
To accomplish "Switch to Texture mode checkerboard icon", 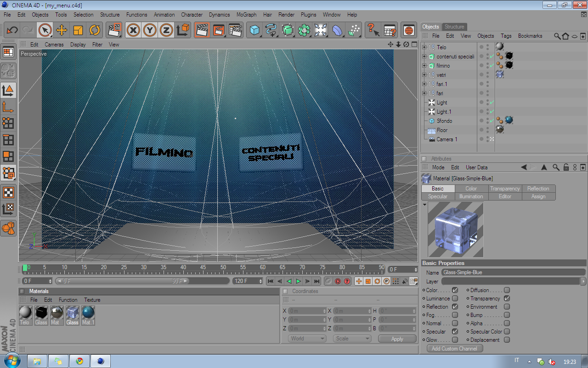I will pos(8,192).
